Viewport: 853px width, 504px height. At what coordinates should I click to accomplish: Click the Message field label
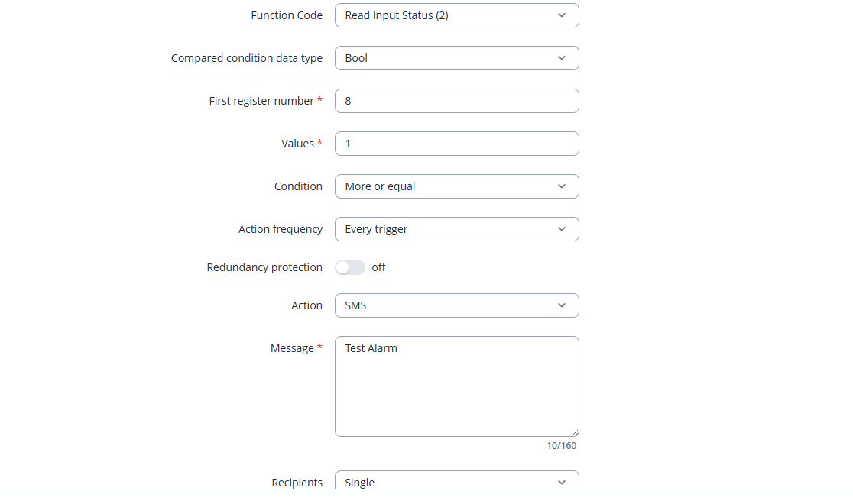(x=292, y=348)
